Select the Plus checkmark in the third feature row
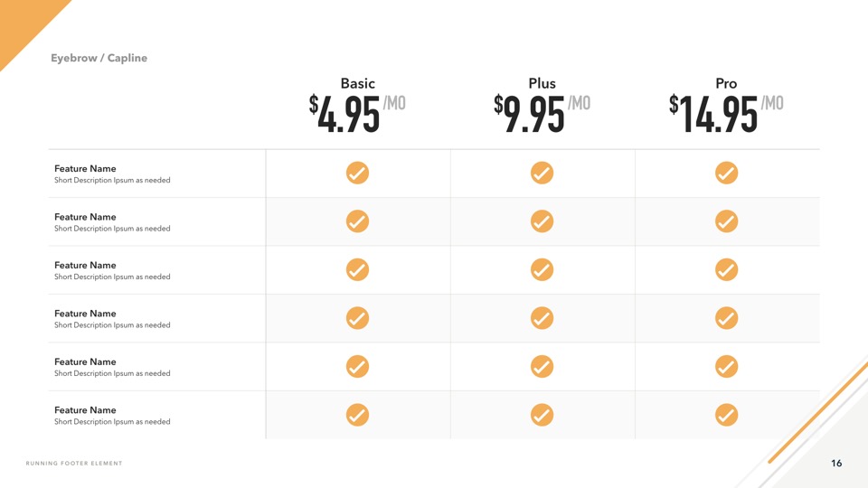 coord(542,269)
